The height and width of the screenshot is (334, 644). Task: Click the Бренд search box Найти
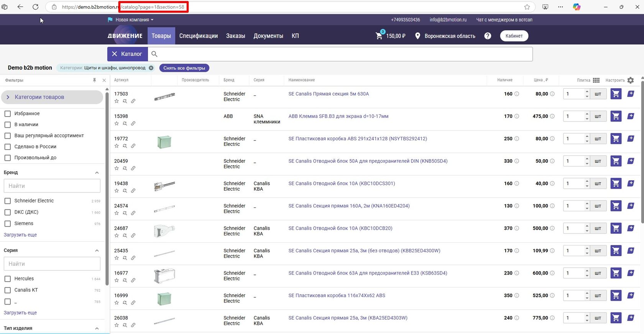click(52, 186)
